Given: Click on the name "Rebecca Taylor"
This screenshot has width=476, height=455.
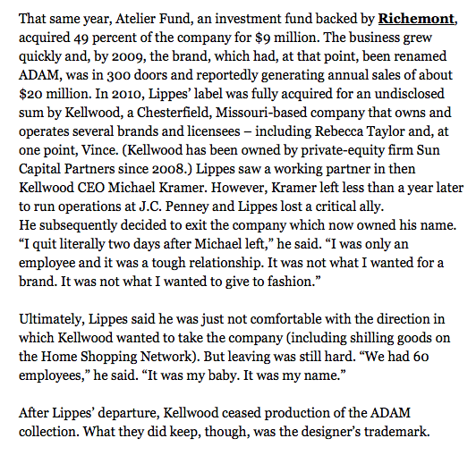Looking at the screenshot, I should 360,131.
